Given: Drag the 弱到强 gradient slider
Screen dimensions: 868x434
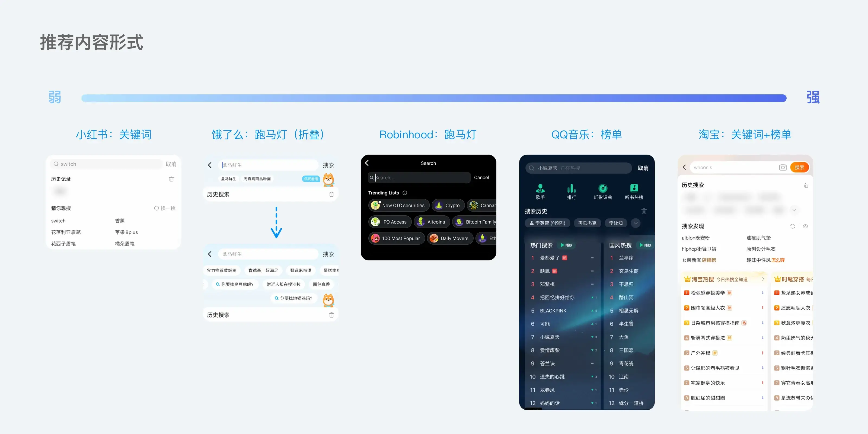Looking at the screenshot, I should tap(434, 97).
